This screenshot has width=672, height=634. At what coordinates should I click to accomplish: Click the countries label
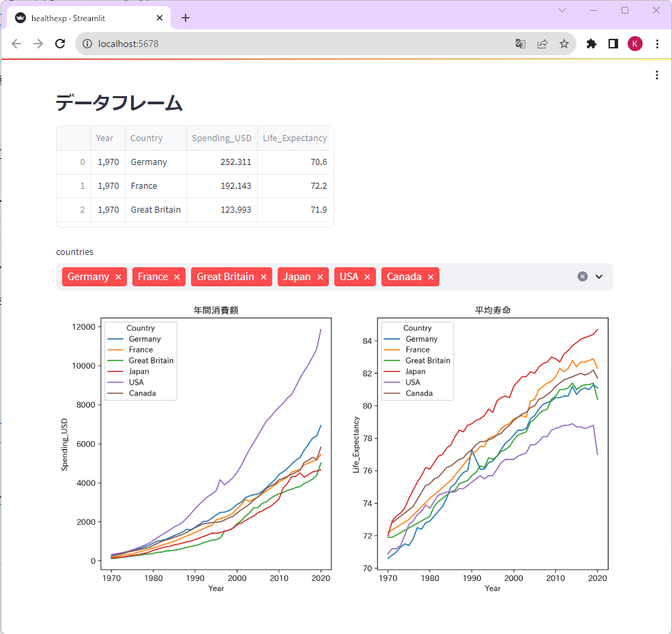(74, 252)
